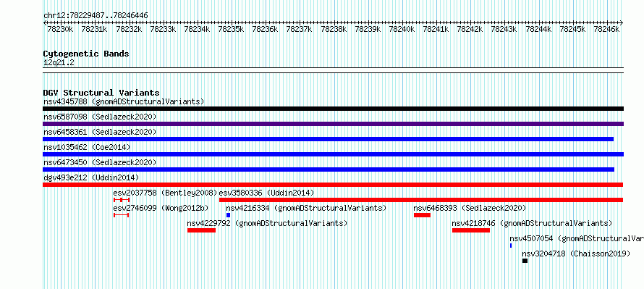This screenshot has height=289, width=644.
Task: Click the 78245k ruler tick label
Action: pos(573,29)
